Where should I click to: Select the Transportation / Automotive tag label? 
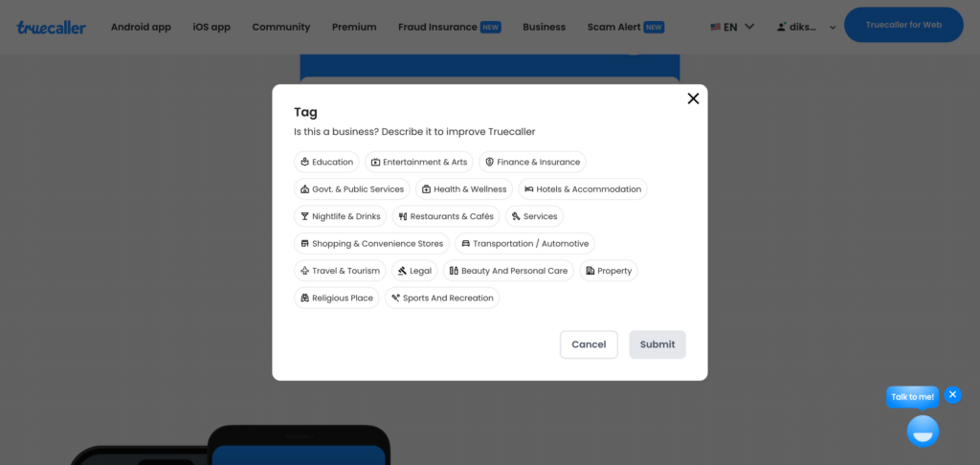click(530, 244)
